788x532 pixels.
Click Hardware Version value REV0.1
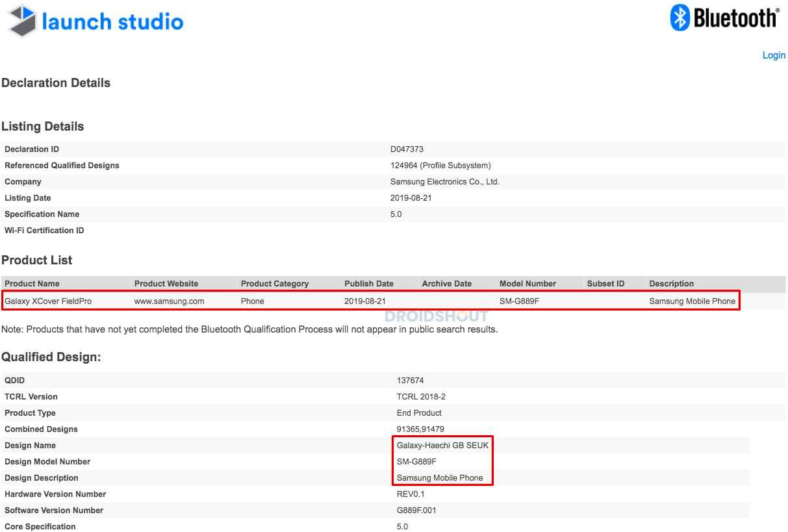(x=411, y=494)
